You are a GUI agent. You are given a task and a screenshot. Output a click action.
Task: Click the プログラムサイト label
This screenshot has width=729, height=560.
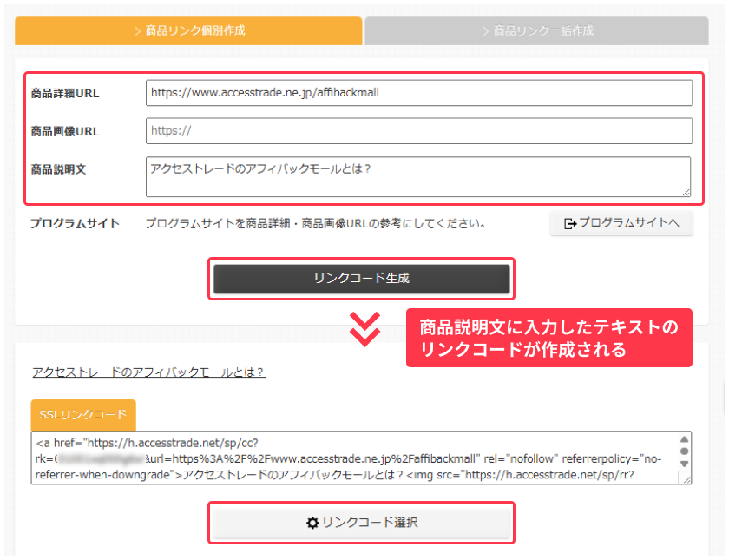pyautogui.click(x=75, y=224)
